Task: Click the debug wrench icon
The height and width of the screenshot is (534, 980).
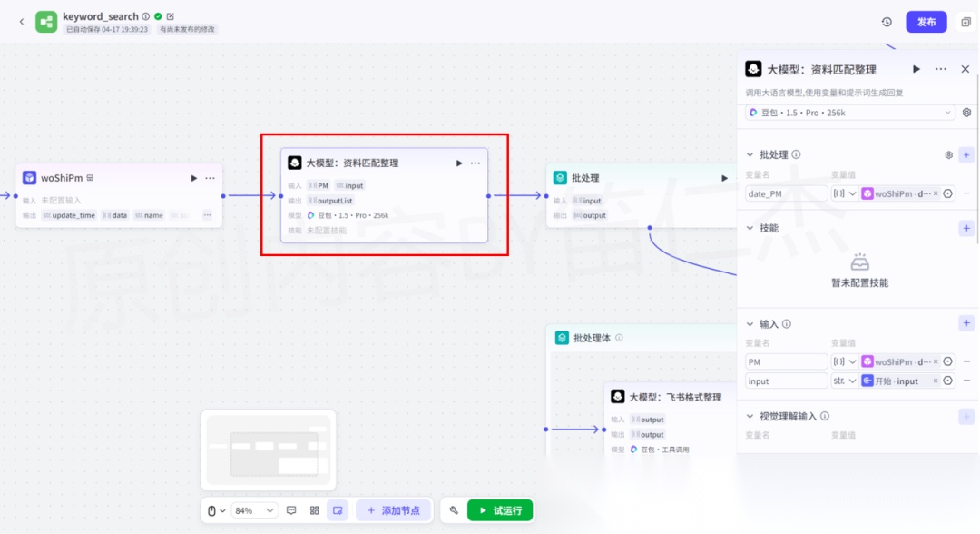Action: click(x=454, y=511)
